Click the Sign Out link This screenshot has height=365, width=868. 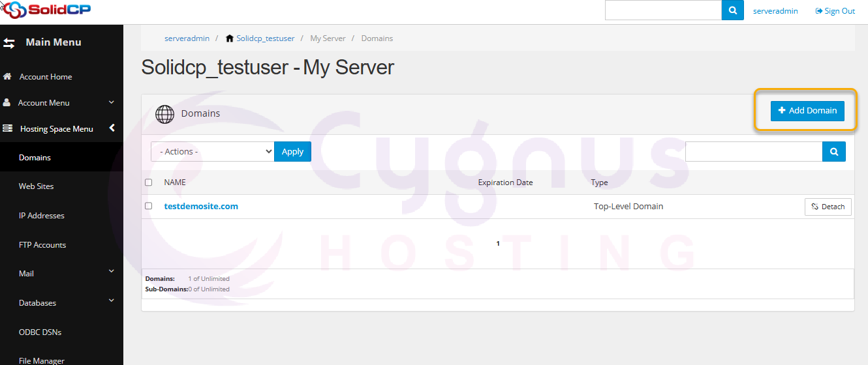coord(835,11)
